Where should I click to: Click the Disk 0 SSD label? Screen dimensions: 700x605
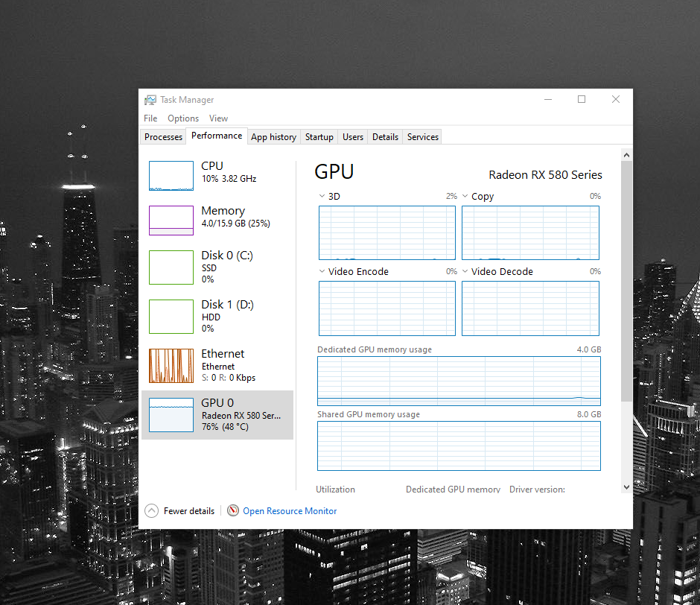[209, 268]
